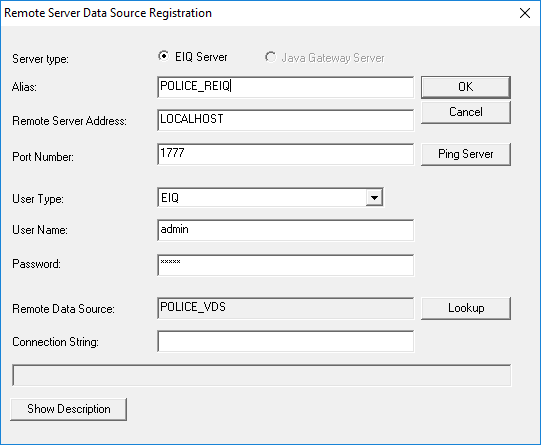Image resolution: width=541 pixels, height=445 pixels.
Task: Select the EIQ Server radio button
Action: click(164, 56)
